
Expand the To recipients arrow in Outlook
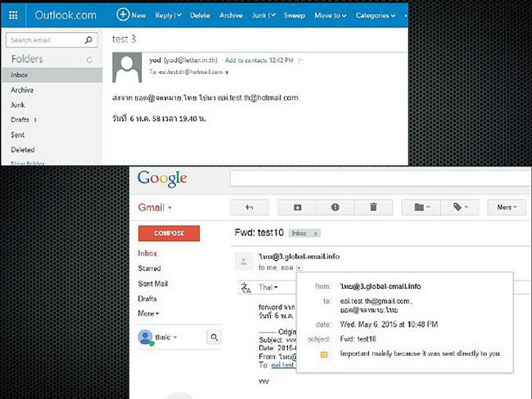[227, 72]
